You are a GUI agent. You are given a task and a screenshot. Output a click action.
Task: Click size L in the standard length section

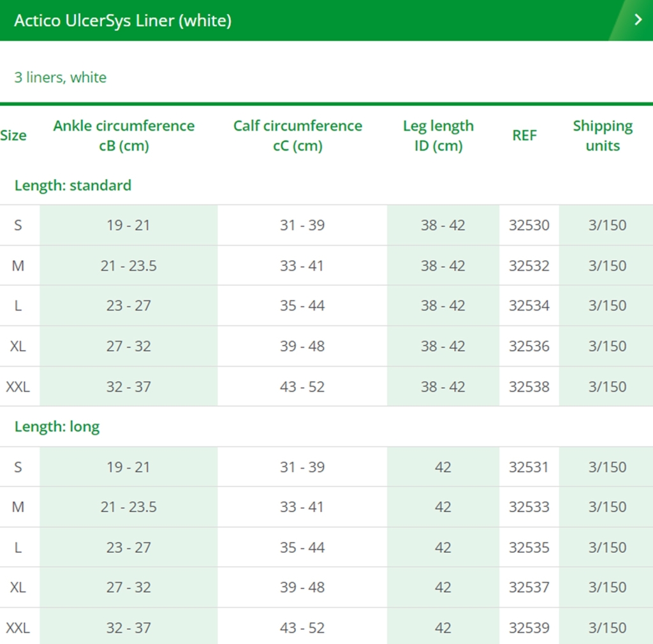pos(18,305)
